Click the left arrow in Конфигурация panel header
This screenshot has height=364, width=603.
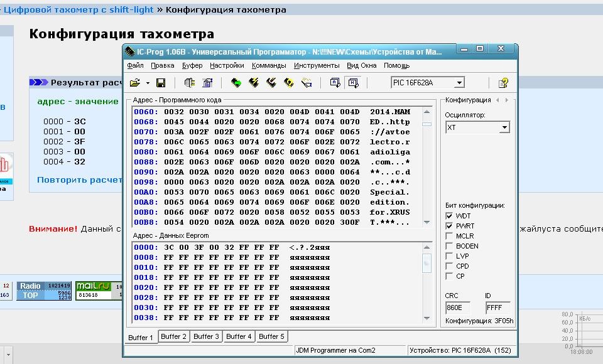497,100
